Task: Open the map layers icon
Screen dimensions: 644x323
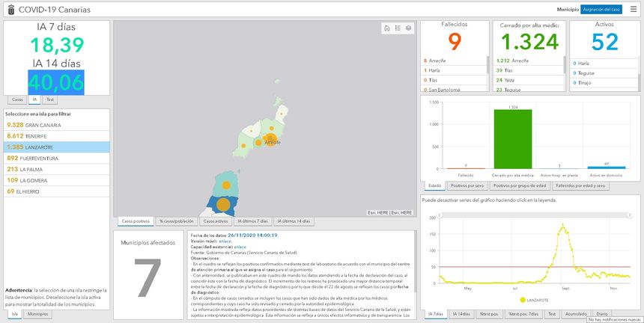Action: tap(409, 28)
